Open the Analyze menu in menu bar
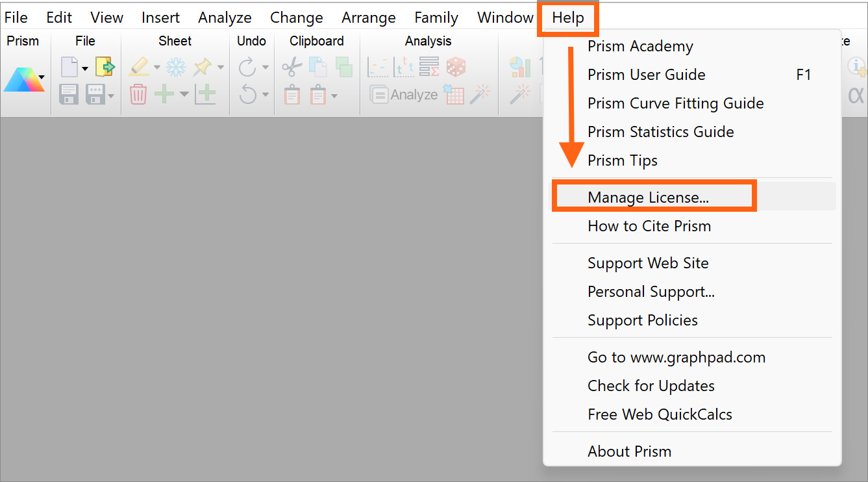 (x=225, y=18)
